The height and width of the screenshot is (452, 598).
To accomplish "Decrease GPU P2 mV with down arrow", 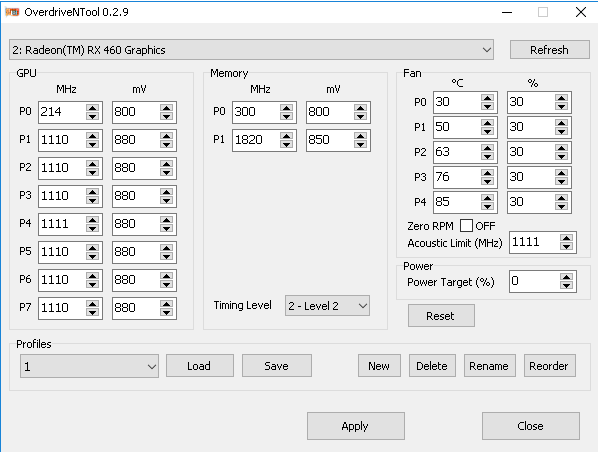I will (x=166, y=172).
